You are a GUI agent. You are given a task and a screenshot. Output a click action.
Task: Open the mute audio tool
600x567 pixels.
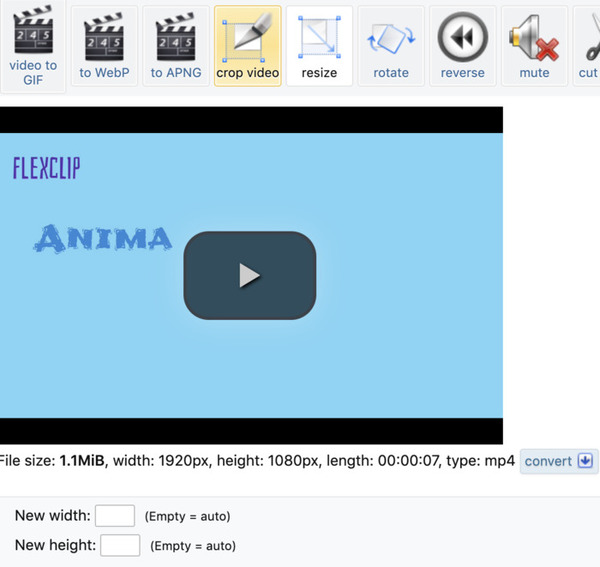(534, 46)
